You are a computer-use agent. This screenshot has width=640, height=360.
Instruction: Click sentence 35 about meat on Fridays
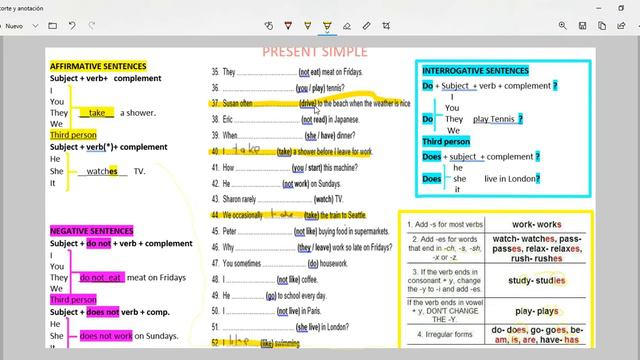pyautogui.click(x=287, y=72)
